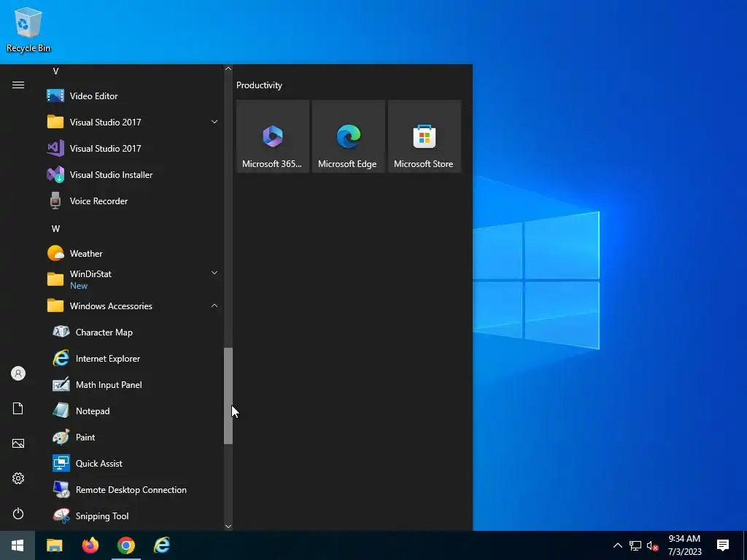Image resolution: width=747 pixels, height=560 pixels.
Task: Open the Microsoft 365 tile
Action: 273,136
